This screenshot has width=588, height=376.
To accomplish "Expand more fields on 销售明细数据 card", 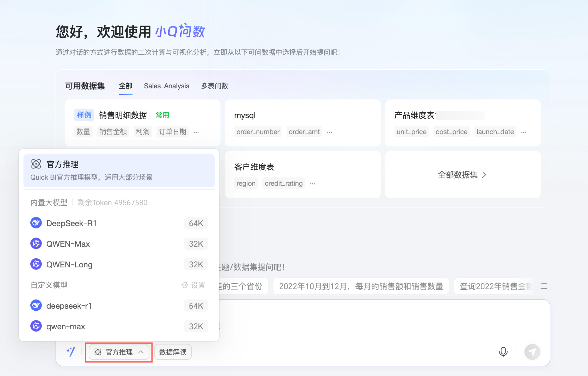I will pos(196,132).
